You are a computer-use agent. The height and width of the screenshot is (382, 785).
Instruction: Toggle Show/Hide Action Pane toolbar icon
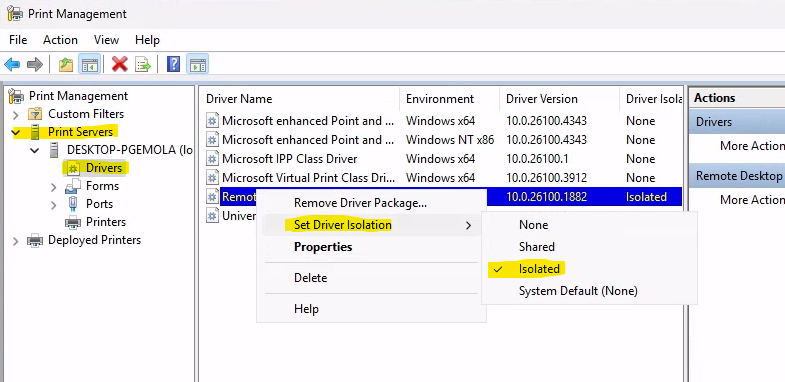pyautogui.click(x=197, y=64)
